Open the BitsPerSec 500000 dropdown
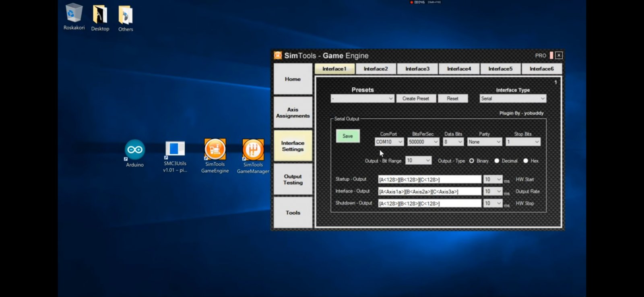This screenshot has width=644, height=297. 423,142
